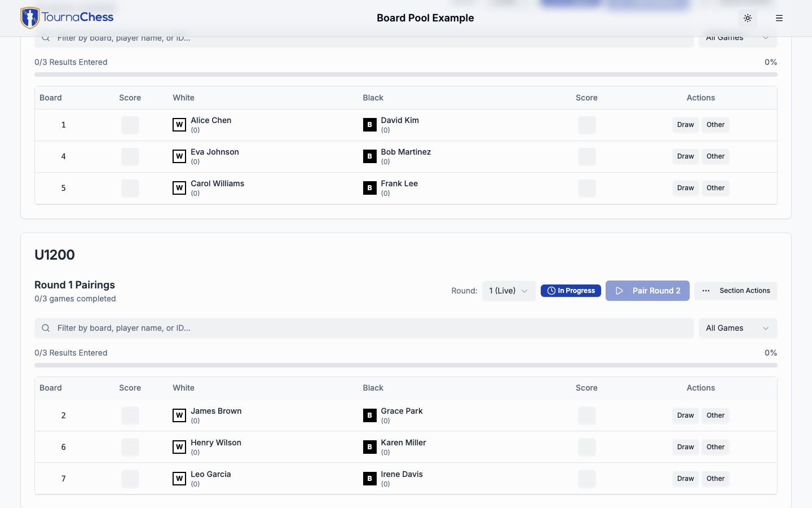Click Grace Park's black score box

(587, 415)
